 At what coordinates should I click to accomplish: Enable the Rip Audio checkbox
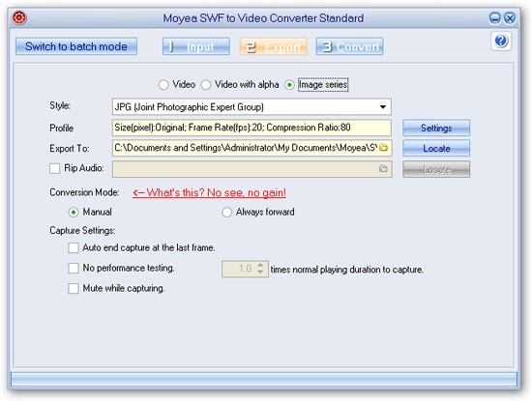(x=54, y=168)
